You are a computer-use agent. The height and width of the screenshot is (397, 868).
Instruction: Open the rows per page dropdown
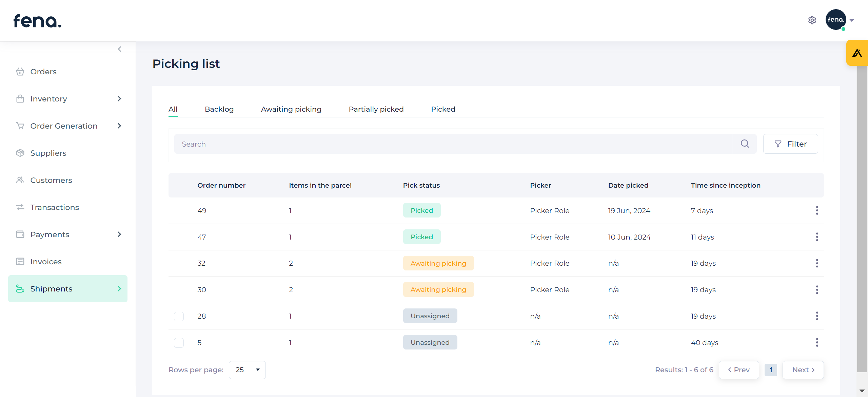point(247,370)
